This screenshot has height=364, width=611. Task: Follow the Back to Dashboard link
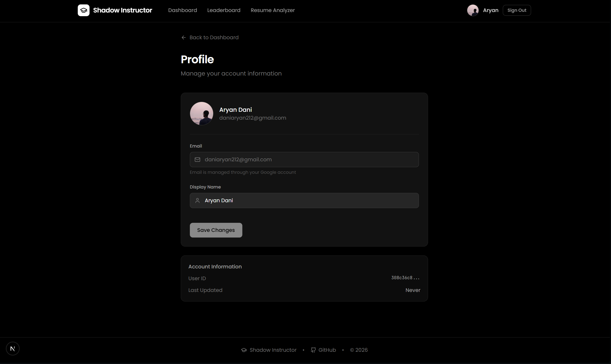(214, 38)
